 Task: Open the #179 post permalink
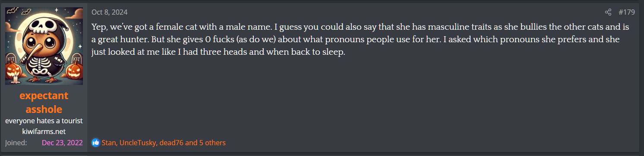pyautogui.click(x=626, y=12)
